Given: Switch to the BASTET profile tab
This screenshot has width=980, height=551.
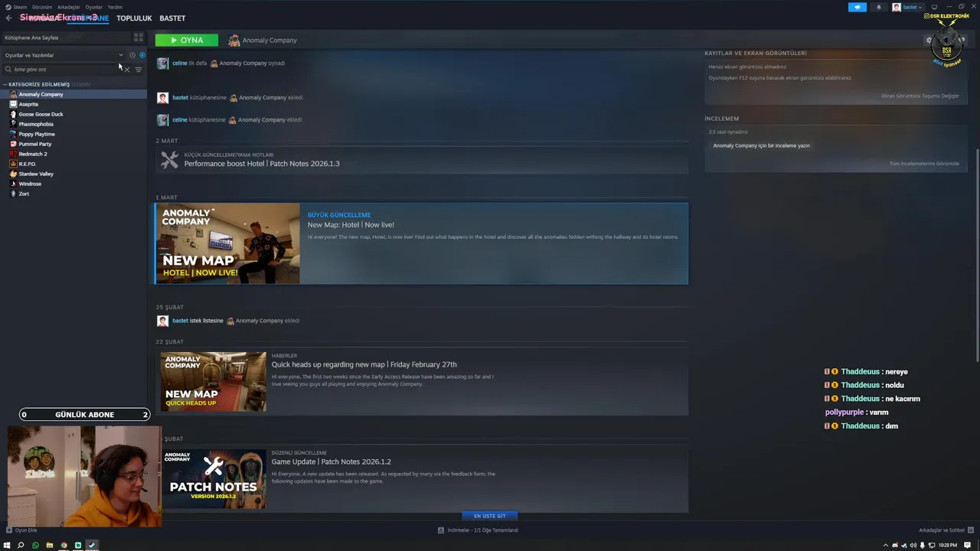Looking at the screenshot, I should pyautogui.click(x=172, y=18).
